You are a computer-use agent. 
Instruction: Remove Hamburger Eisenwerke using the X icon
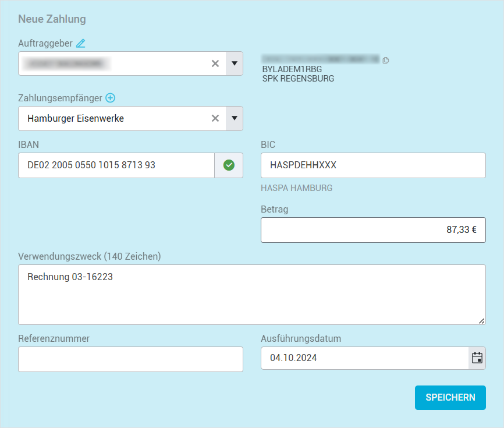tap(215, 118)
